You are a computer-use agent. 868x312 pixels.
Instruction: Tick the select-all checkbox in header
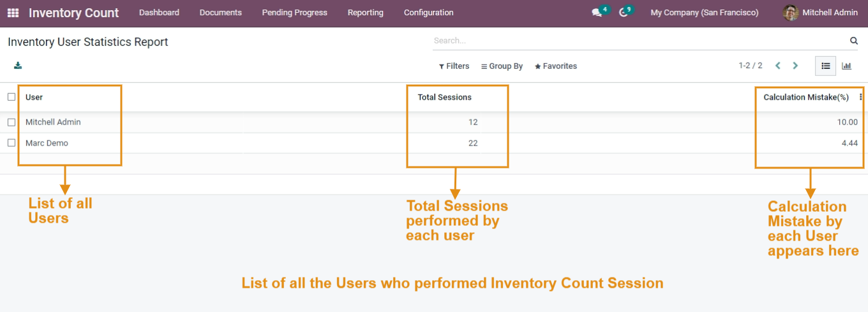11,97
